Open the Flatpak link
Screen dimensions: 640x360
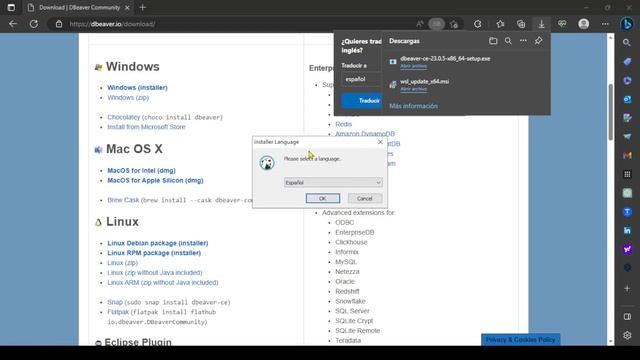[x=118, y=312]
